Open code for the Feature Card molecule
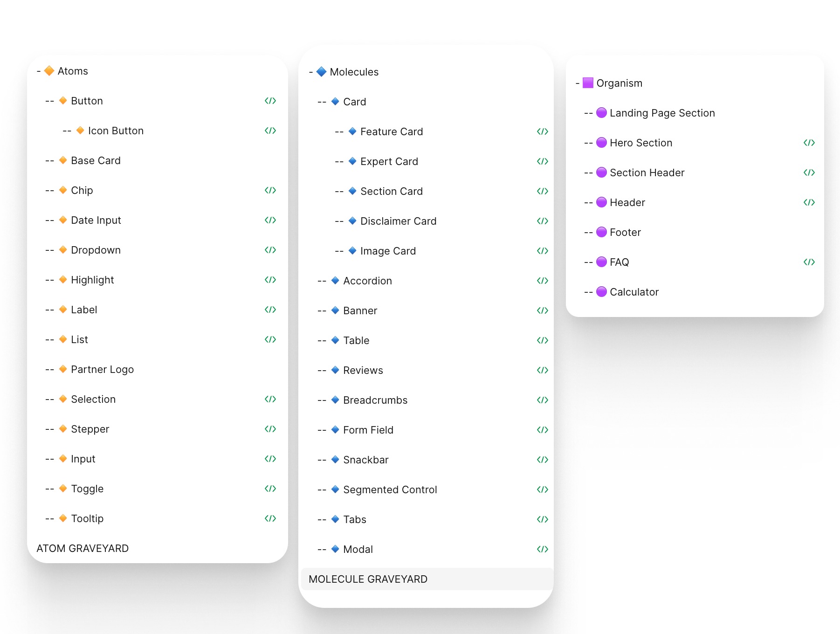840x634 pixels. coord(543,131)
